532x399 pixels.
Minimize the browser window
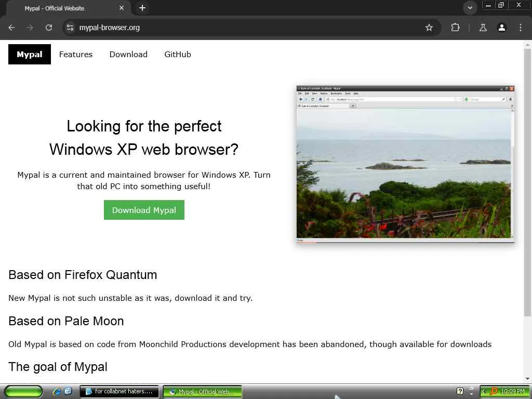pyautogui.click(x=488, y=5)
